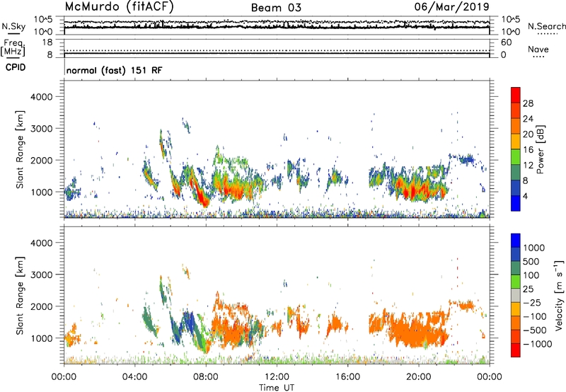Image resolution: width=566 pixels, height=392 pixels.
Task: Click the velocity panel 'Slant Range [km]' label
Action: [20, 296]
